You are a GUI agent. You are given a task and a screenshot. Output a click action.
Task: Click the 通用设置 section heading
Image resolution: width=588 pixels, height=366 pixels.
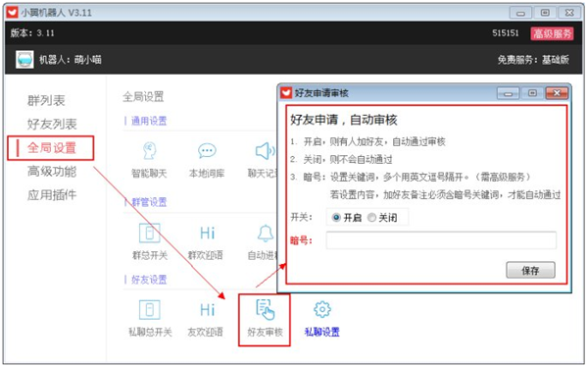click(x=149, y=121)
